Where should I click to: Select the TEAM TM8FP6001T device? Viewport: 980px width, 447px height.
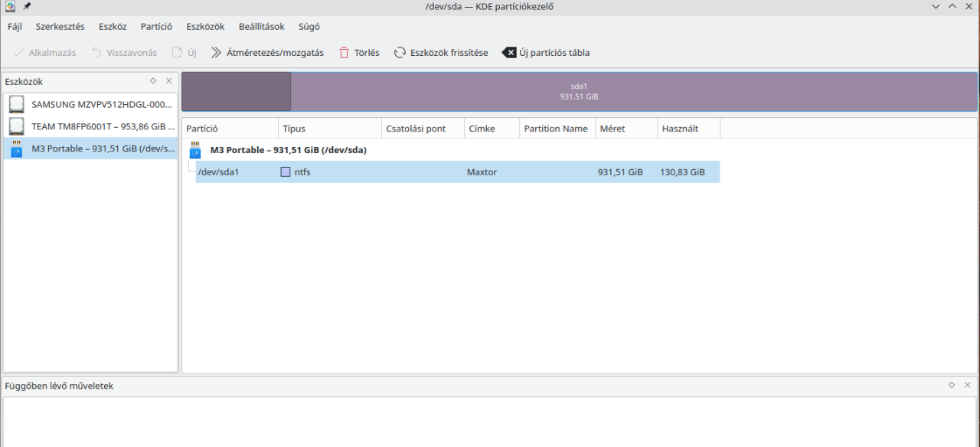coord(90,126)
